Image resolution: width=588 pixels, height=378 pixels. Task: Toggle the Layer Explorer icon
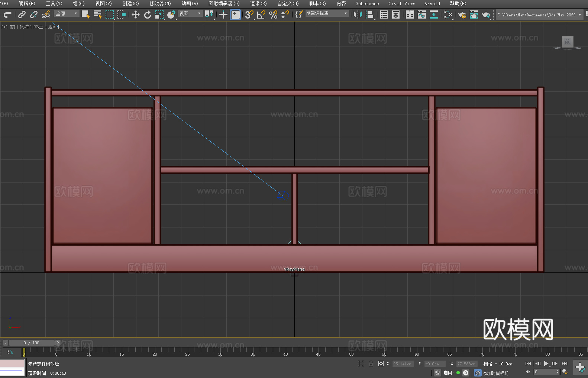(x=396, y=14)
